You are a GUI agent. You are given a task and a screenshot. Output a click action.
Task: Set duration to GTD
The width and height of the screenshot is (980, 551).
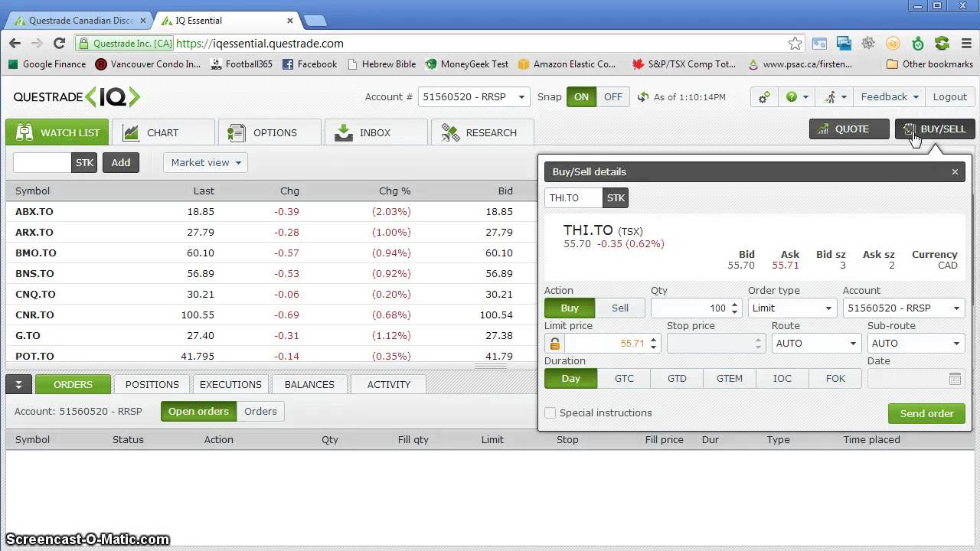[x=677, y=379]
